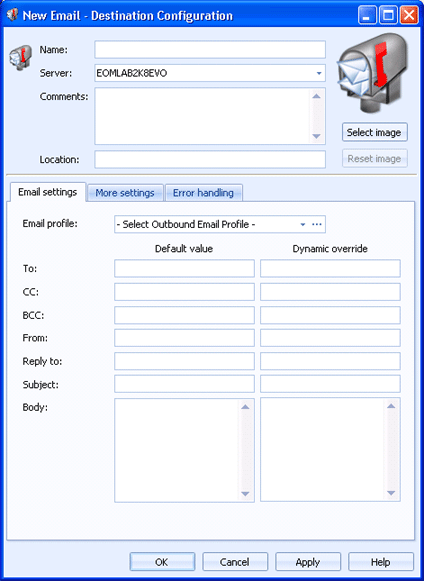Click the From default value field
Screen dimensions: 424x581
[184, 338]
